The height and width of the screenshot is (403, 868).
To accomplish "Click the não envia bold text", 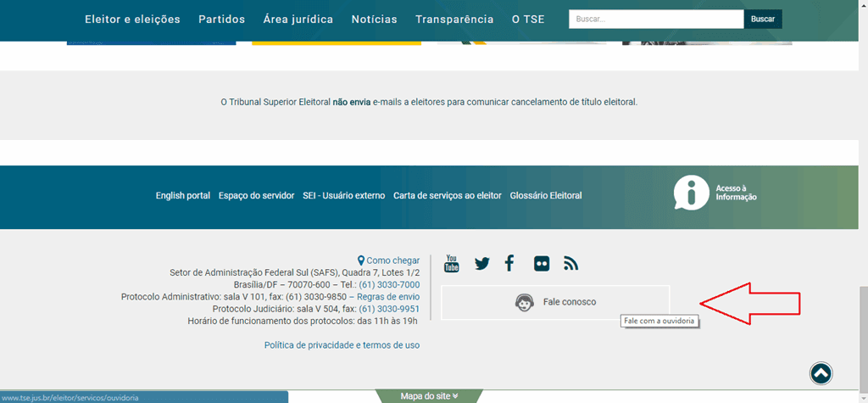I will click(x=352, y=103).
